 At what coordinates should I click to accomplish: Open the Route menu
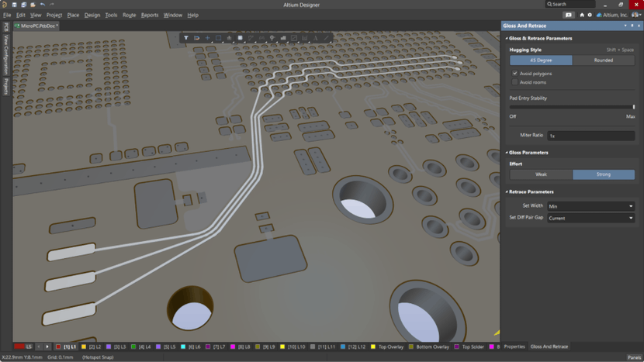click(129, 15)
